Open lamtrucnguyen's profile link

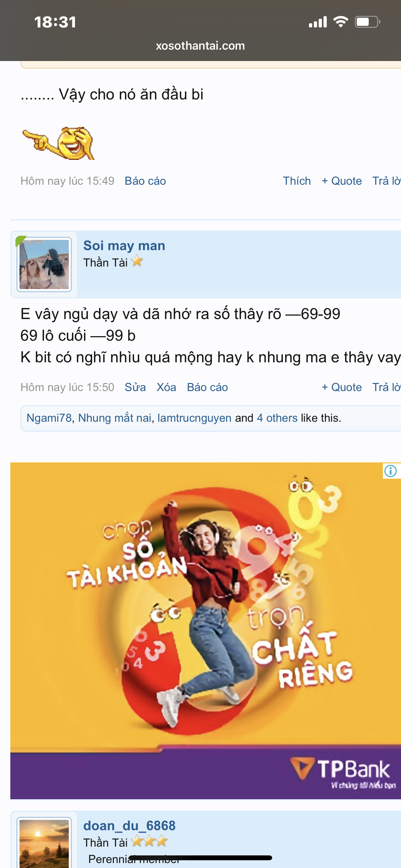(x=194, y=418)
